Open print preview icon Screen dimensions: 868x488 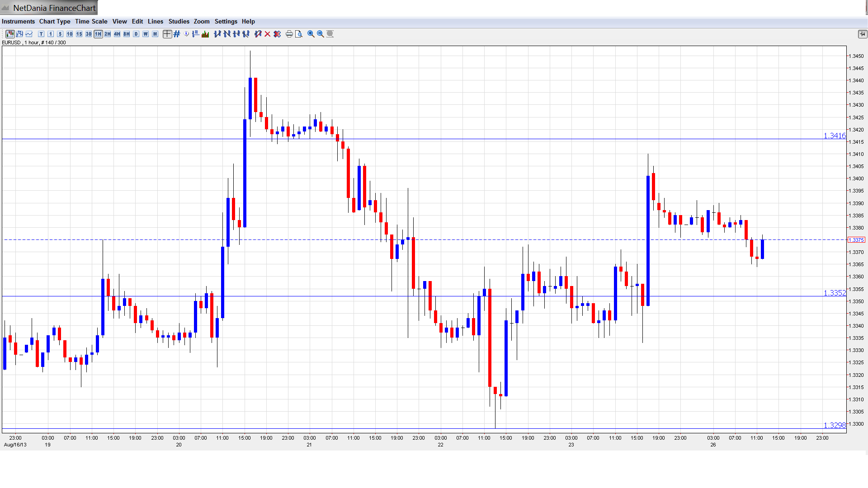pyautogui.click(x=299, y=34)
